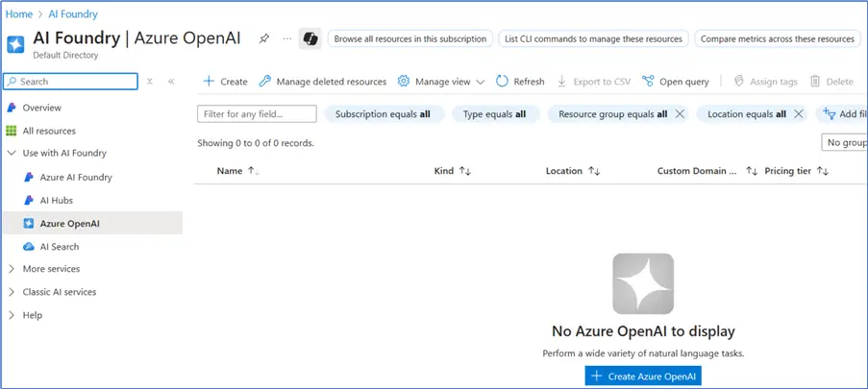The height and width of the screenshot is (389, 868).
Task: Click the Assign tags tag icon
Action: click(738, 82)
